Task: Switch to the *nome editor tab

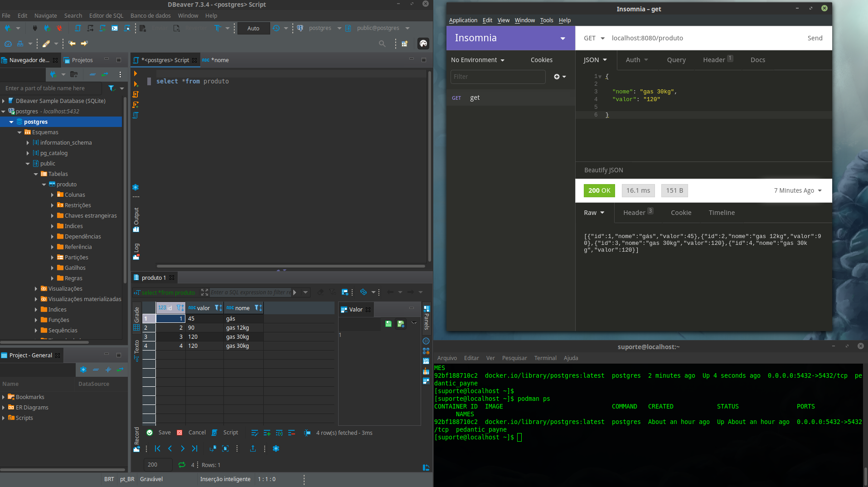Action: tap(215, 60)
